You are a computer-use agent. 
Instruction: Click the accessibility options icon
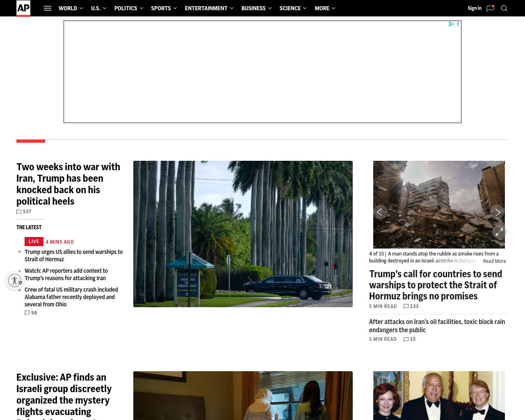[x=15, y=281]
